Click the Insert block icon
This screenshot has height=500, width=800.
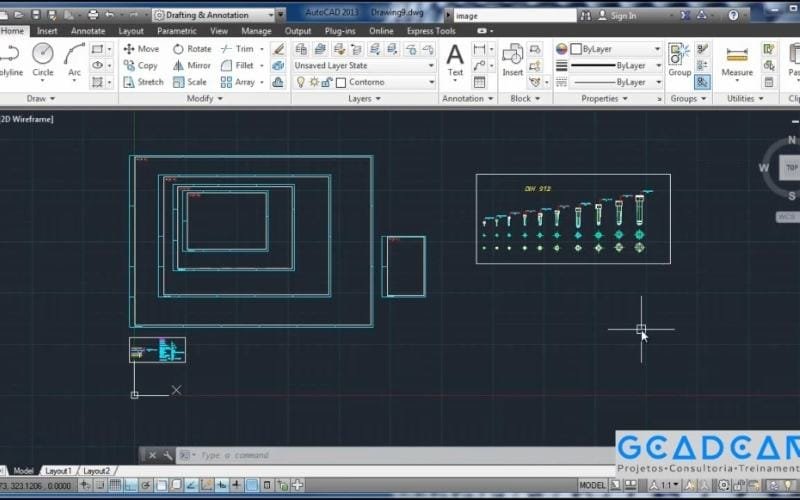[512, 60]
